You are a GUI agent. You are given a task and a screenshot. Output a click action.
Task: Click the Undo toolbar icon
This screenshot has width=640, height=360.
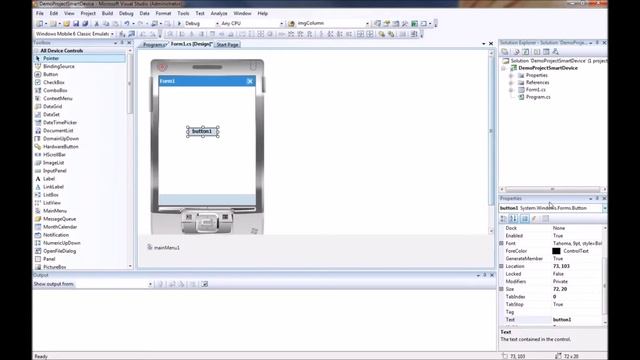pyautogui.click(x=127, y=24)
